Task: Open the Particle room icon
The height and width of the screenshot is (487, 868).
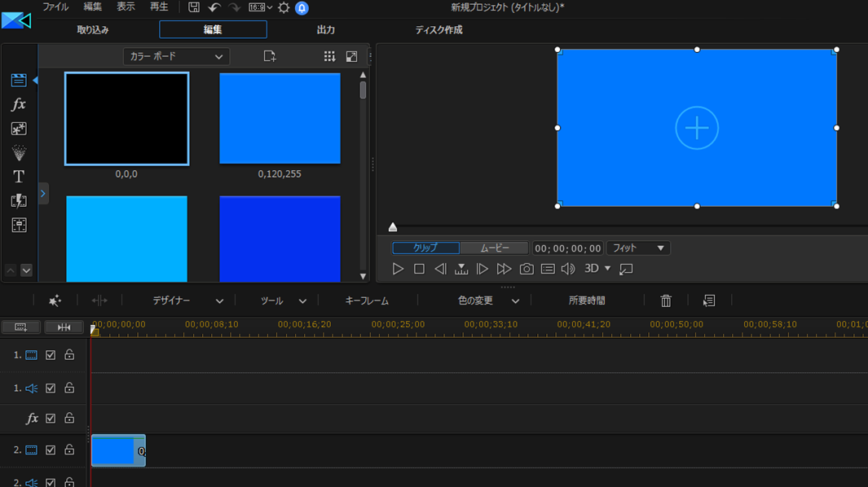Action: 19,152
